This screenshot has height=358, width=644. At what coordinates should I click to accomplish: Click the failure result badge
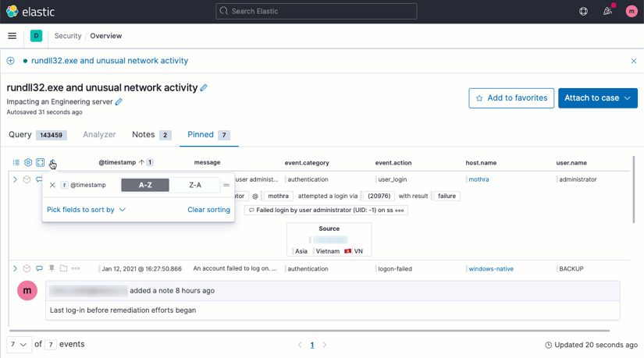[x=447, y=197]
